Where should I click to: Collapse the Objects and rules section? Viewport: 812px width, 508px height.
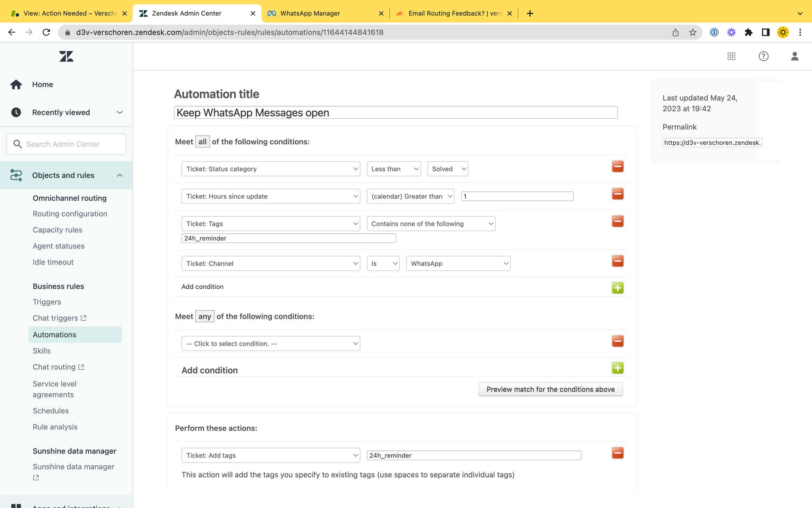(x=120, y=175)
